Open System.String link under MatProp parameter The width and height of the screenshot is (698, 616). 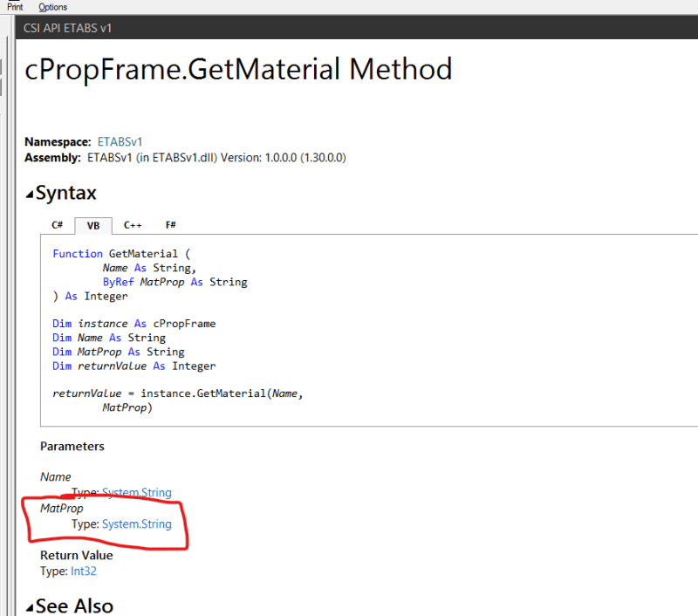pos(137,524)
